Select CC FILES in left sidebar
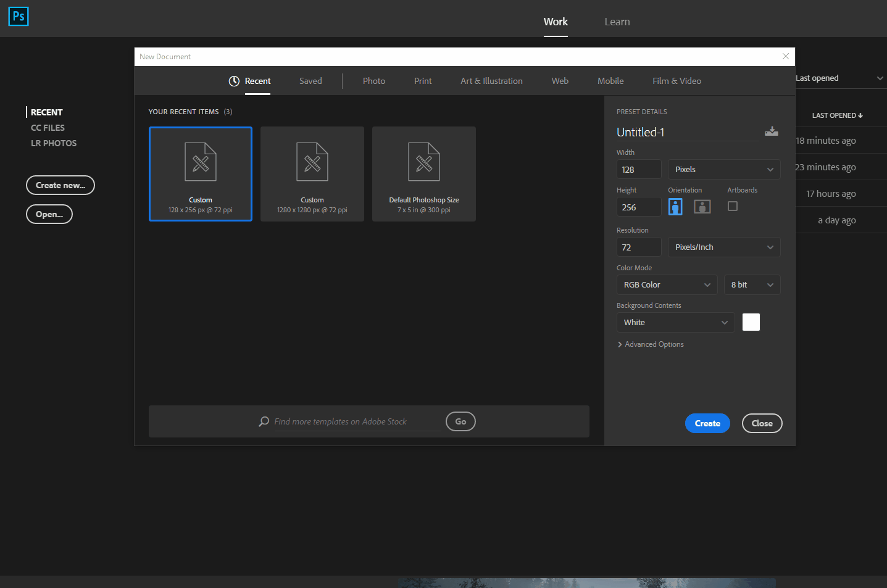The image size is (887, 588). tap(48, 128)
